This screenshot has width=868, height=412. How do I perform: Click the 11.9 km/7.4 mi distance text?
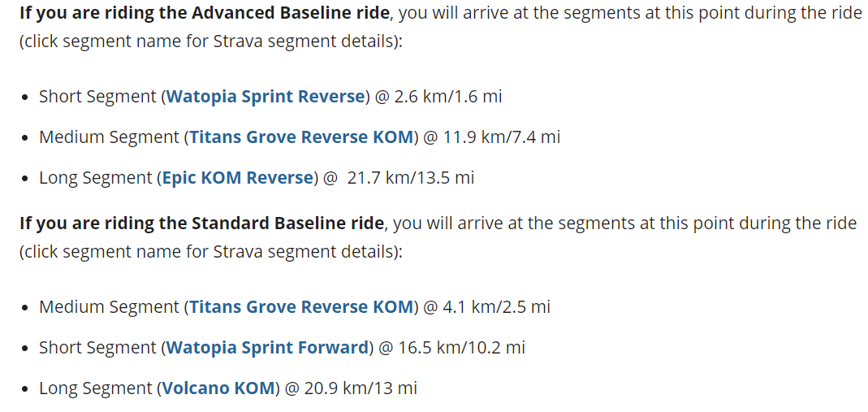[492, 137]
